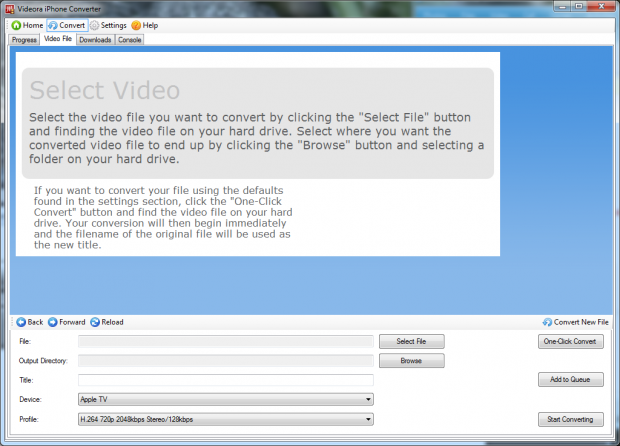Click the Convert New File link

click(581, 322)
